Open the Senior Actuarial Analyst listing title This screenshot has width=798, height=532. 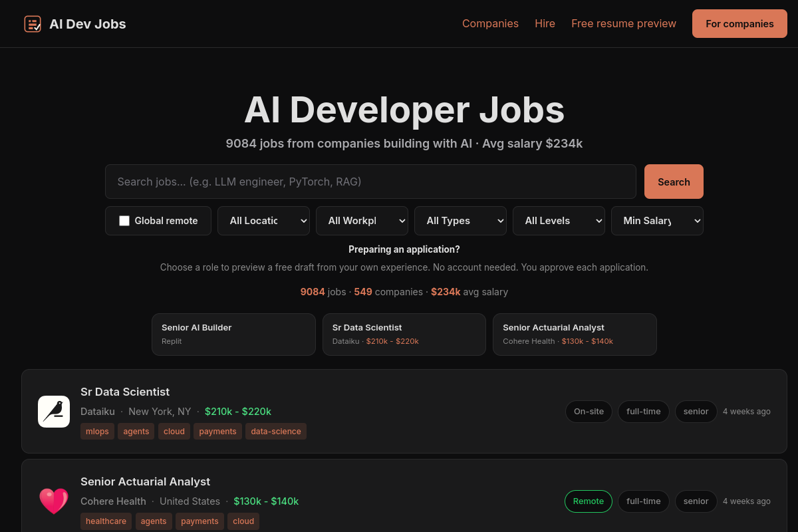[x=145, y=481]
